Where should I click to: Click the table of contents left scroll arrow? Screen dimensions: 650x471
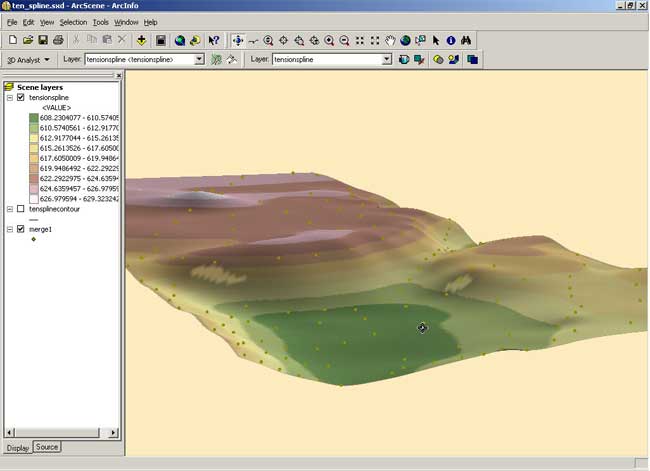[9, 432]
